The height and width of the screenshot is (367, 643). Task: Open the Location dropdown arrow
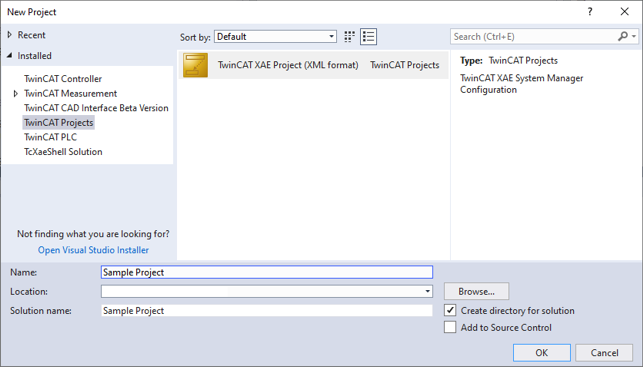pyautogui.click(x=427, y=292)
